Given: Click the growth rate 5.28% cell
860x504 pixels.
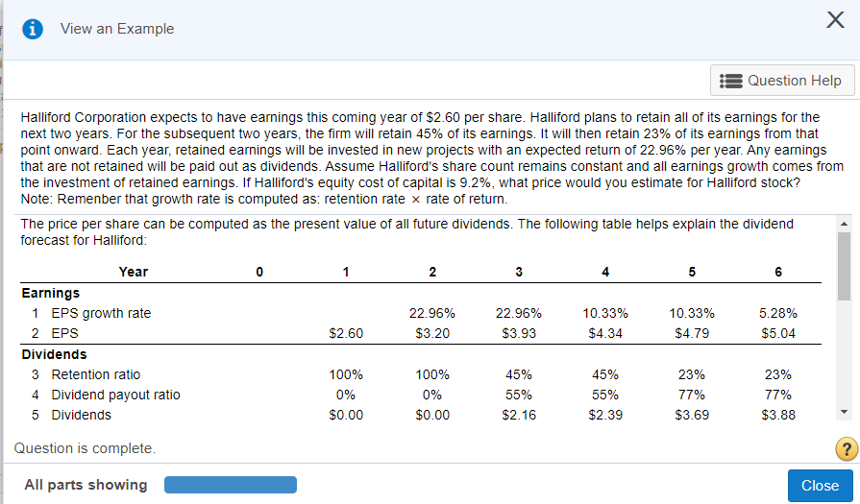Looking at the screenshot, I should (x=778, y=313).
